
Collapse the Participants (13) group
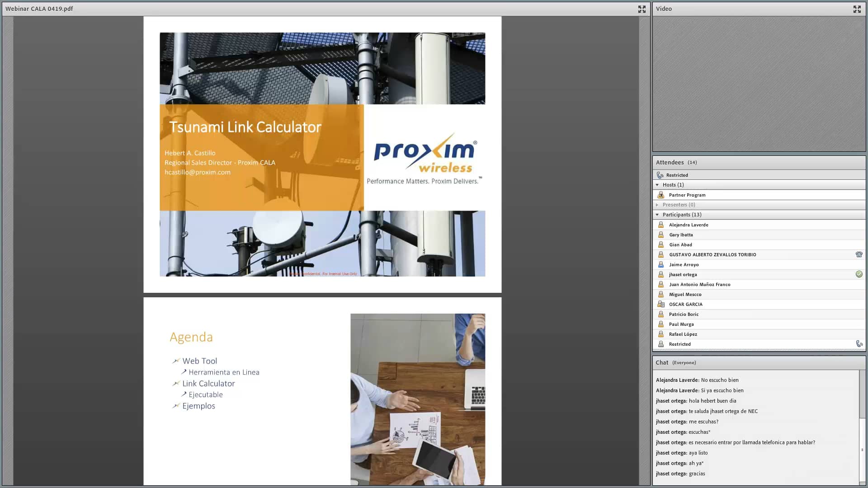point(657,215)
